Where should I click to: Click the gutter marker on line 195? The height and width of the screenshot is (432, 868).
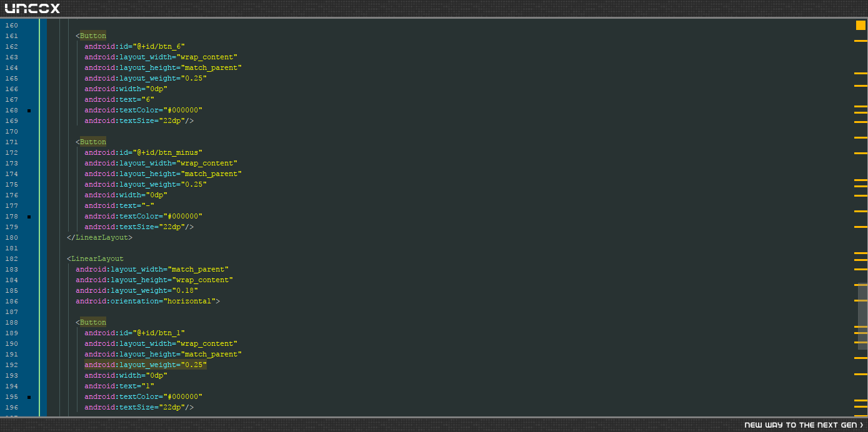click(x=29, y=397)
